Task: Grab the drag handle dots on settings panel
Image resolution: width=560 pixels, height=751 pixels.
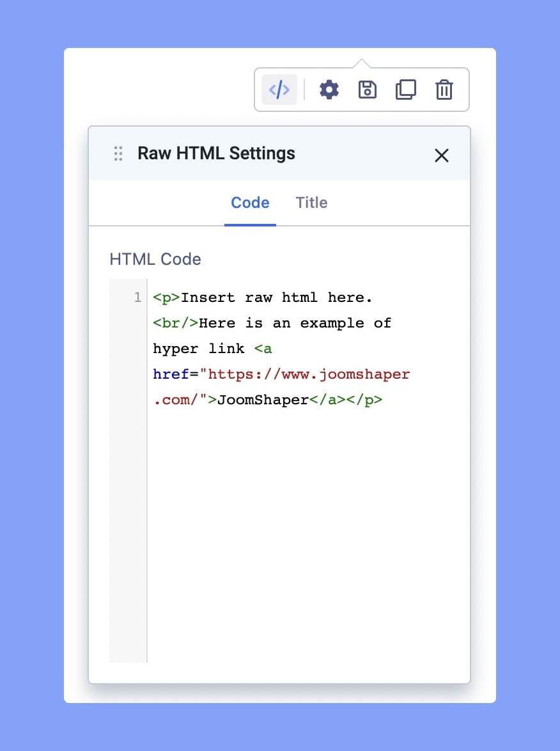Action: [x=118, y=154]
